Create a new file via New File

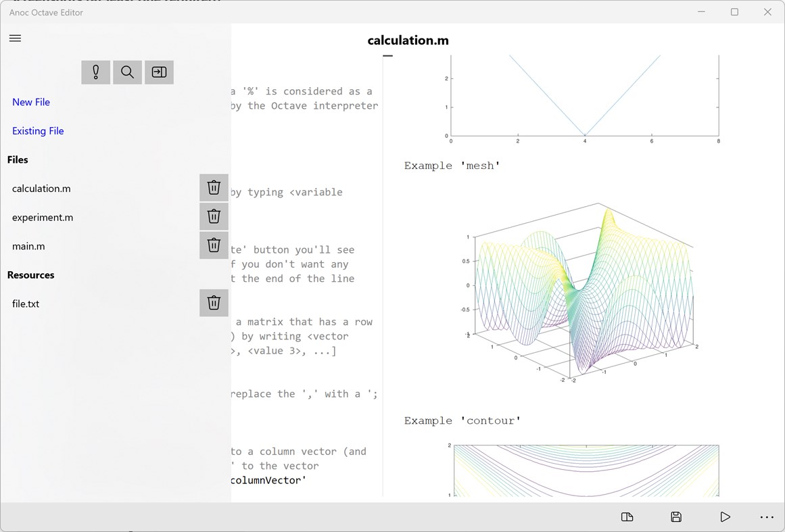point(31,101)
